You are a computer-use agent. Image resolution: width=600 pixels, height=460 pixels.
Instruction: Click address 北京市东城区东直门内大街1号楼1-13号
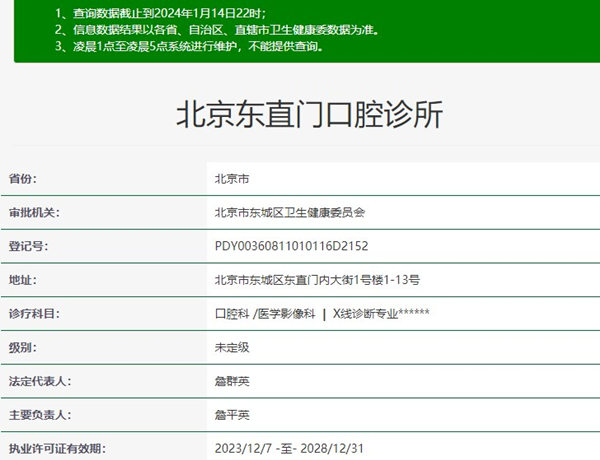[317, 280]
